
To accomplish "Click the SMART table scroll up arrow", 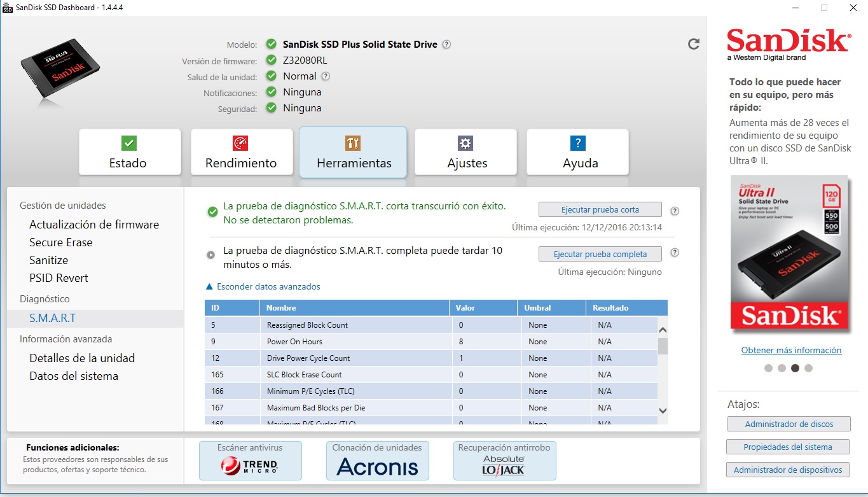I will 663,330.
